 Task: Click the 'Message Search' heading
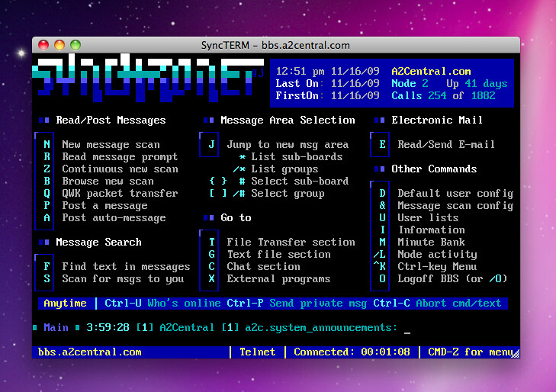[98, 242]
